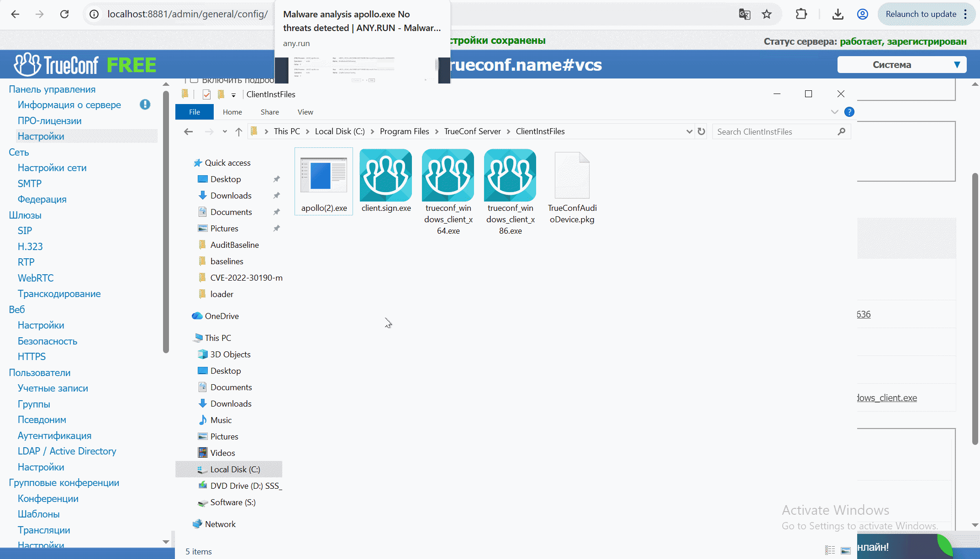Open the View ribbon tab
The width and height of the screenshot is (980, 559).
(x=305, y=112)
